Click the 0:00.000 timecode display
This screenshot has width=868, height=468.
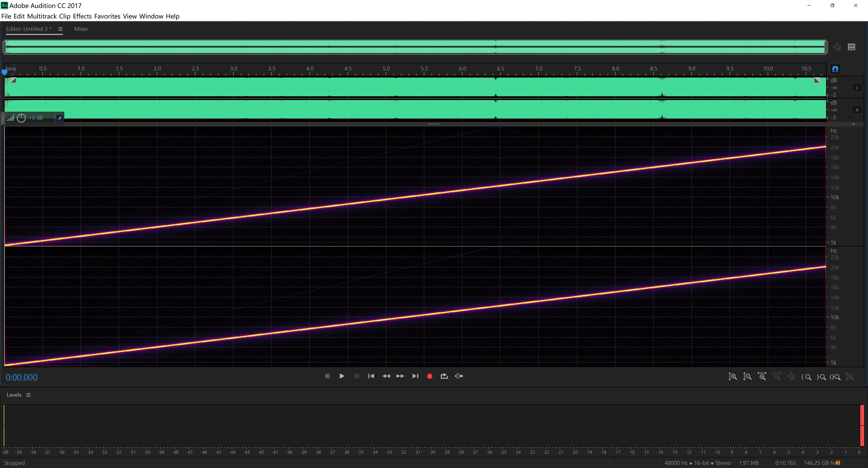(x=22, y=377)
